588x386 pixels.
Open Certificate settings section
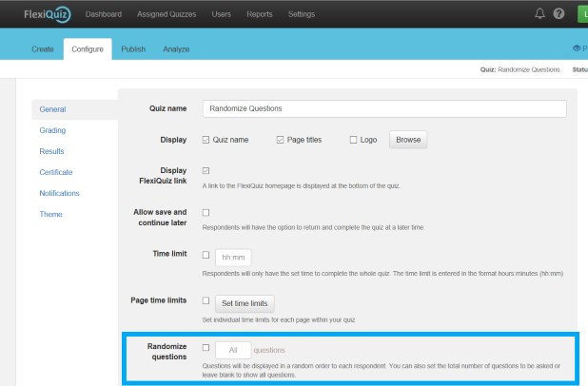coord(56,172)
